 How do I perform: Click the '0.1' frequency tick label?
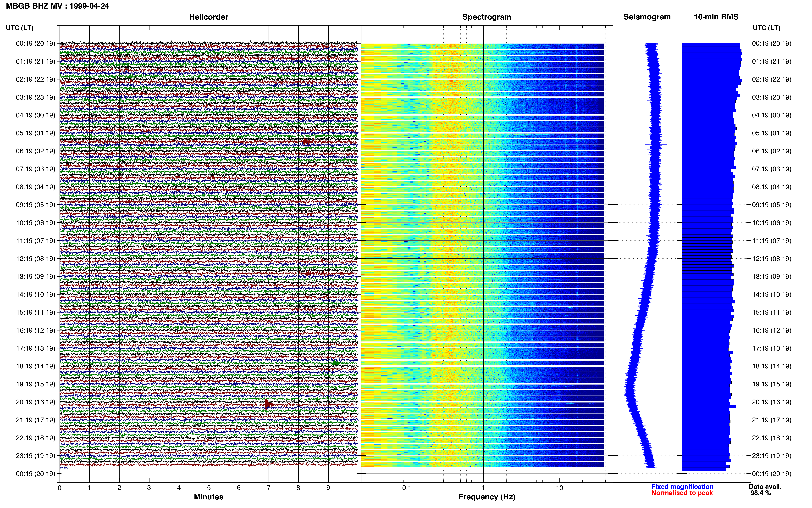pyautogui.click(x=407, y=488)
